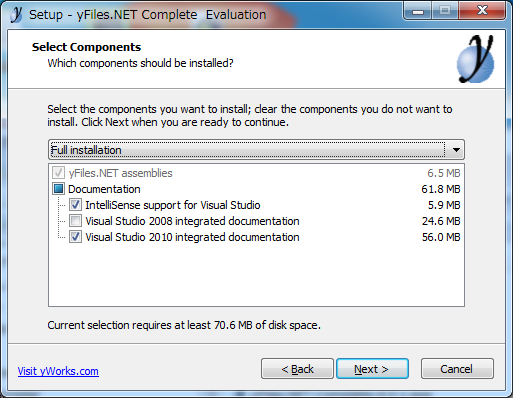The height and width of the screenshot is (398, 513).
Task: Minimize the setup window
Action: [x=418, y=11]
